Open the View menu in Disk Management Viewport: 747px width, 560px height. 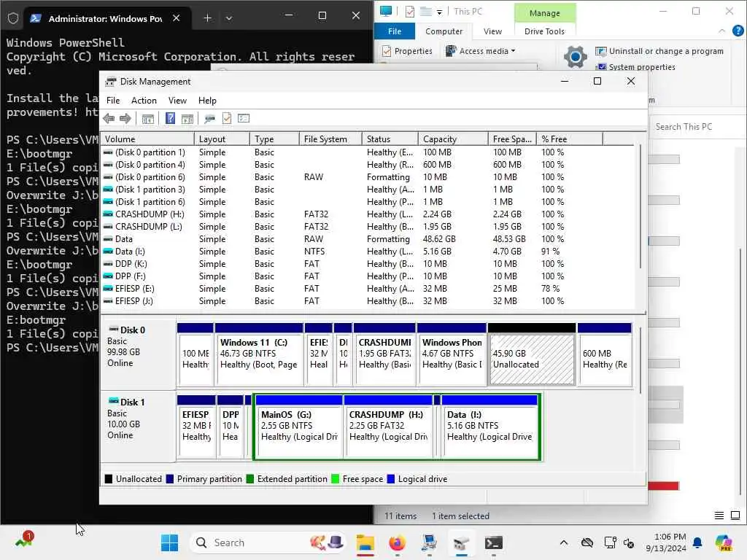[x=177, y=101]
